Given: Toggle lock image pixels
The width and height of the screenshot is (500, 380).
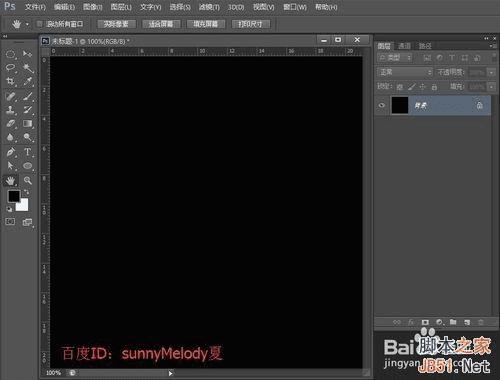Looking at the screenshot, I should click(412, 87).
